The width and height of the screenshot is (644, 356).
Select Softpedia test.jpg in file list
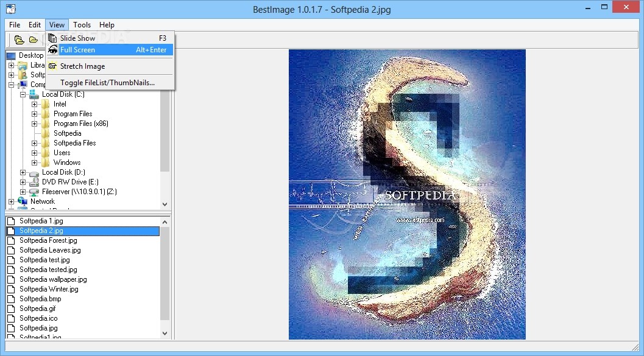coord(44,260)
